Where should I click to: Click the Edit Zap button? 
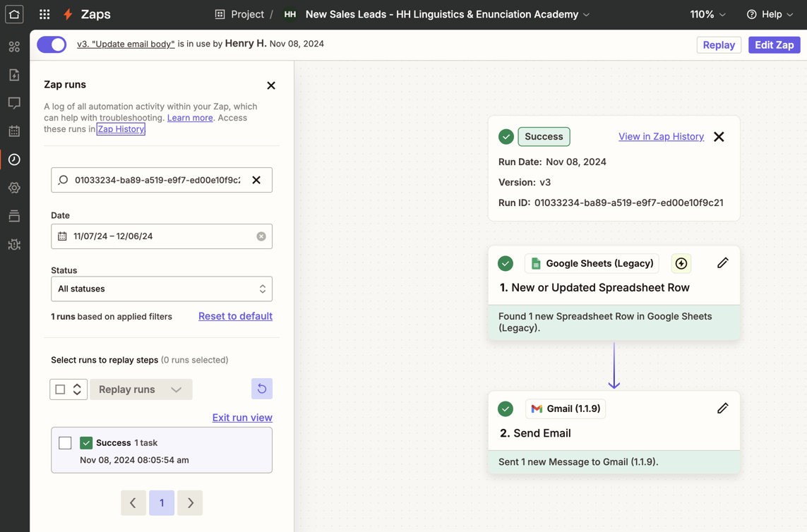774,44
